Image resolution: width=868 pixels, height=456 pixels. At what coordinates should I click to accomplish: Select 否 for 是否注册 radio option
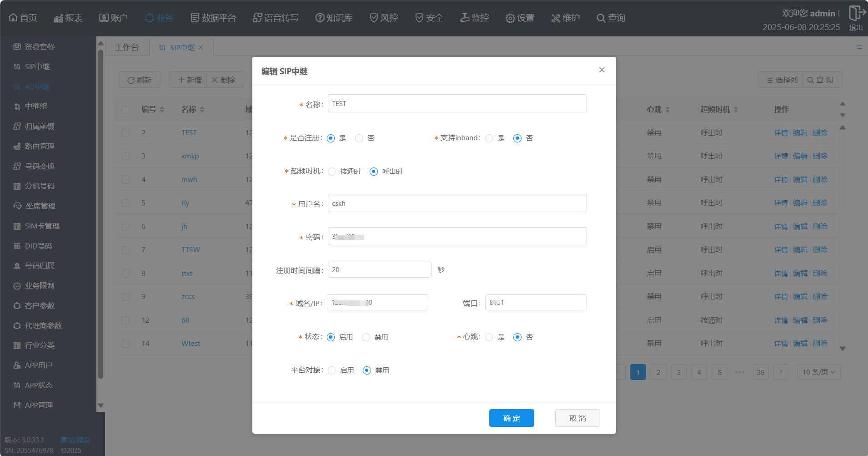pos(359,138)
